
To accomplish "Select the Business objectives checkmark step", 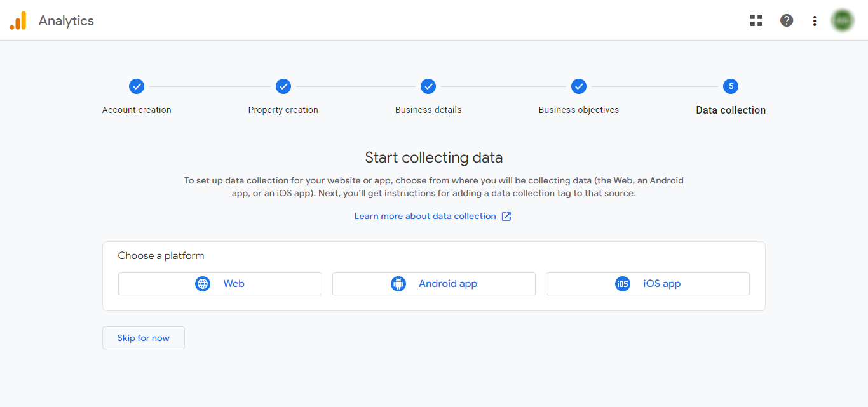I will (x=578, y=86).
